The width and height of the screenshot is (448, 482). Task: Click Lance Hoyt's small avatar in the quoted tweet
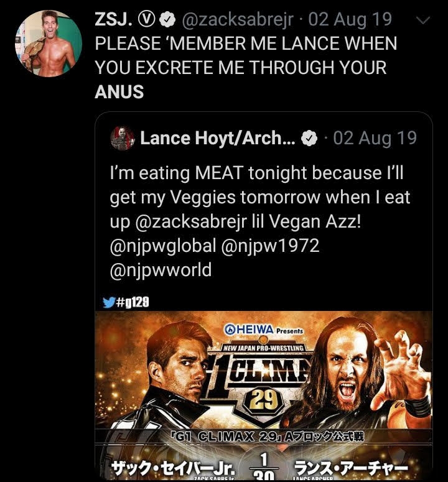click(x=123, y=138)
